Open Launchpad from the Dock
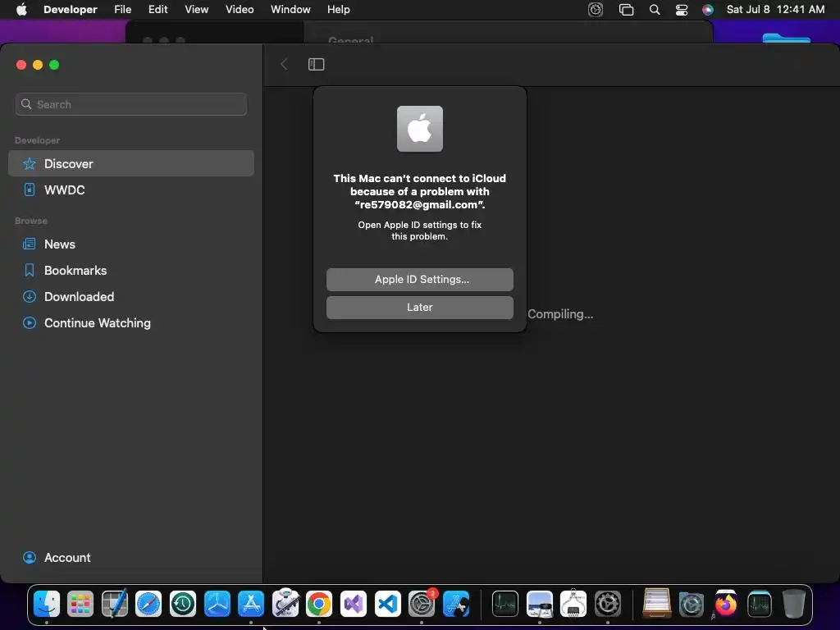840x630 pixels. pyautogui.click(x=80, y=604)
